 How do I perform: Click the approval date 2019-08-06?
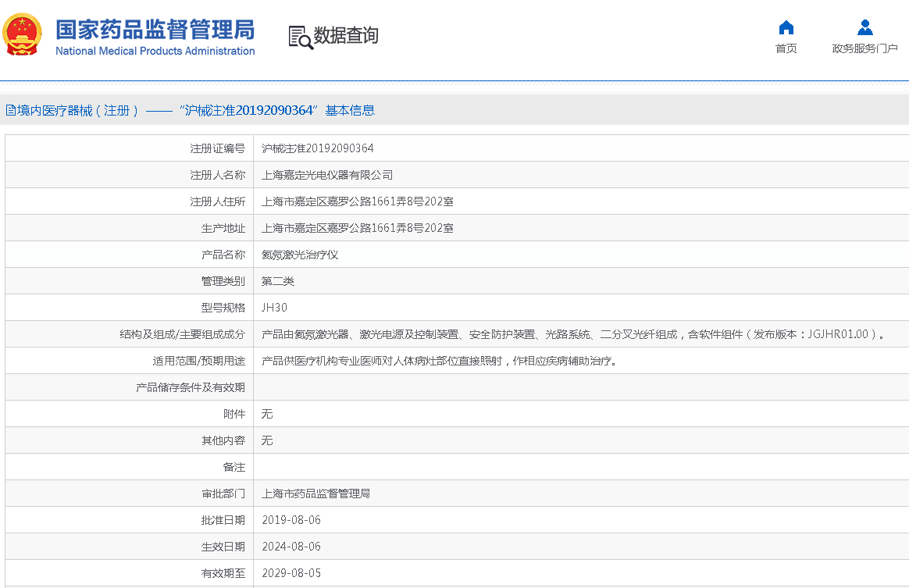pos(291,520)
